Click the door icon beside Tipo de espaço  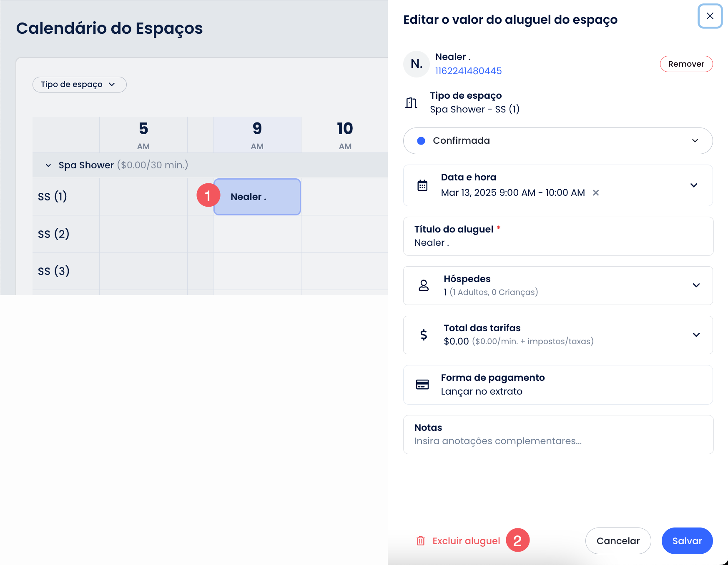point(411,102)
